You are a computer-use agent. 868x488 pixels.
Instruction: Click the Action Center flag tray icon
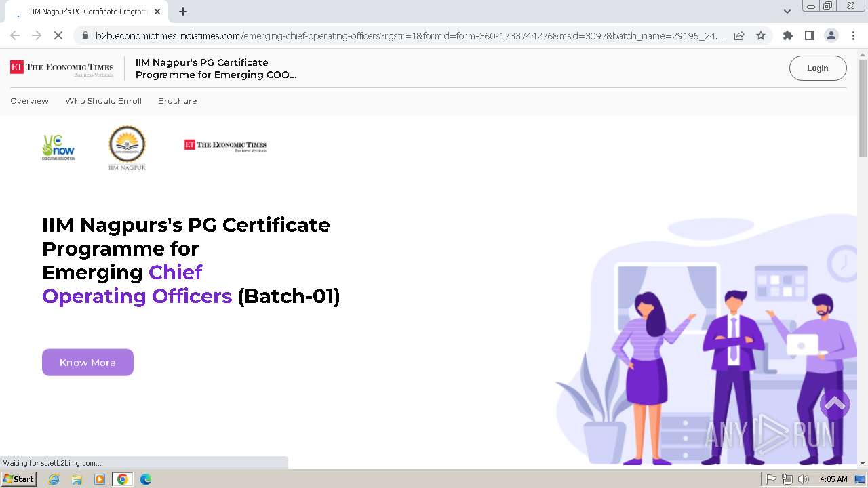(771, 479)
